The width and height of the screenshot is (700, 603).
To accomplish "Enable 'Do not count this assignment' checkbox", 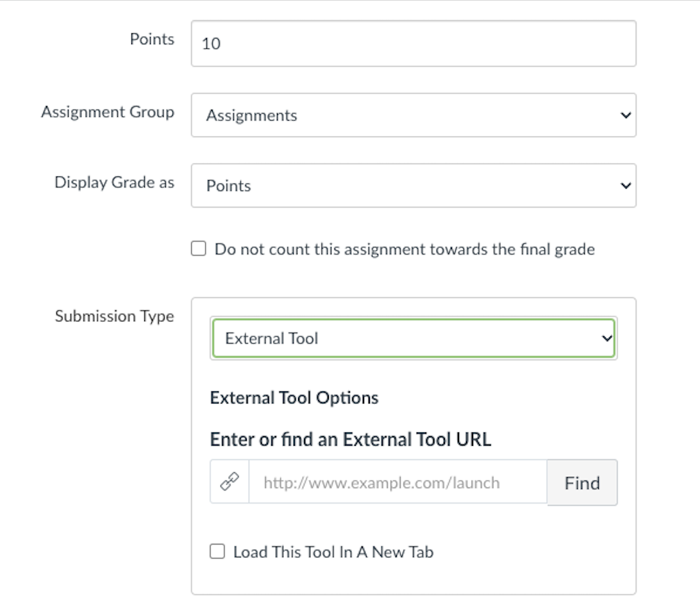I will click(199, 249).
